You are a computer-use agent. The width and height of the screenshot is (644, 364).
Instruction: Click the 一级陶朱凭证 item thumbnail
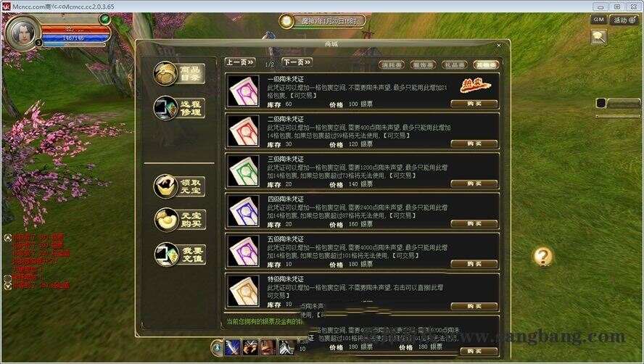tap(244, 91)
